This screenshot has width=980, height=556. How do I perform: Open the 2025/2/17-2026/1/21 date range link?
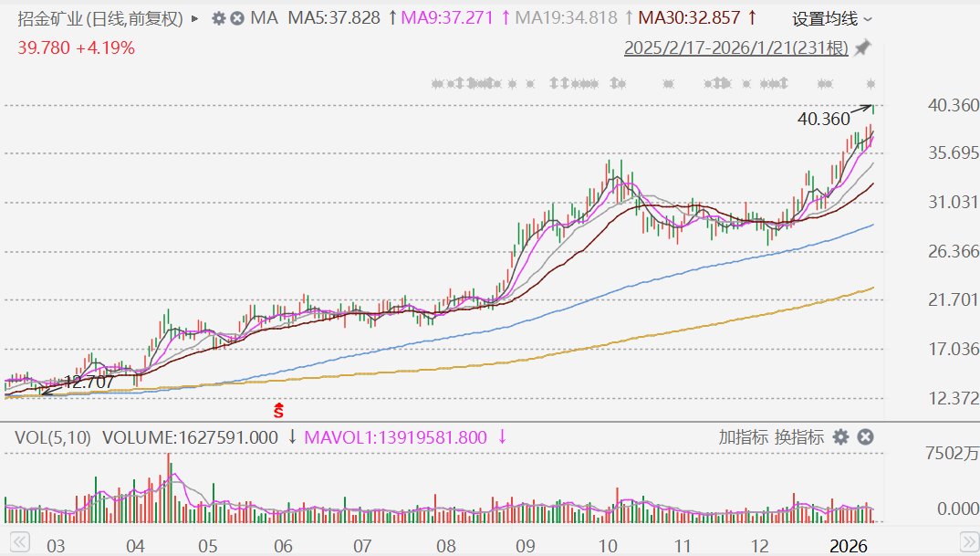[x=735, y=47]
